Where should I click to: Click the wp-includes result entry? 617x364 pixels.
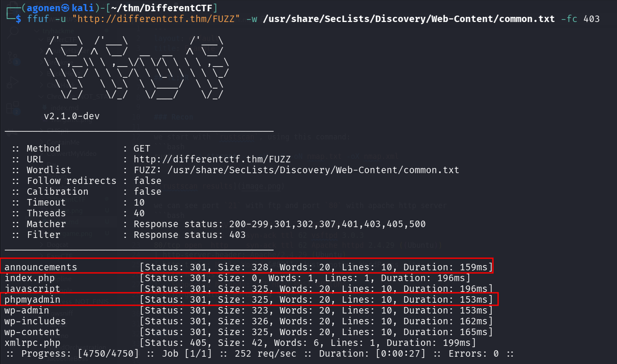(x=35, y=321)
